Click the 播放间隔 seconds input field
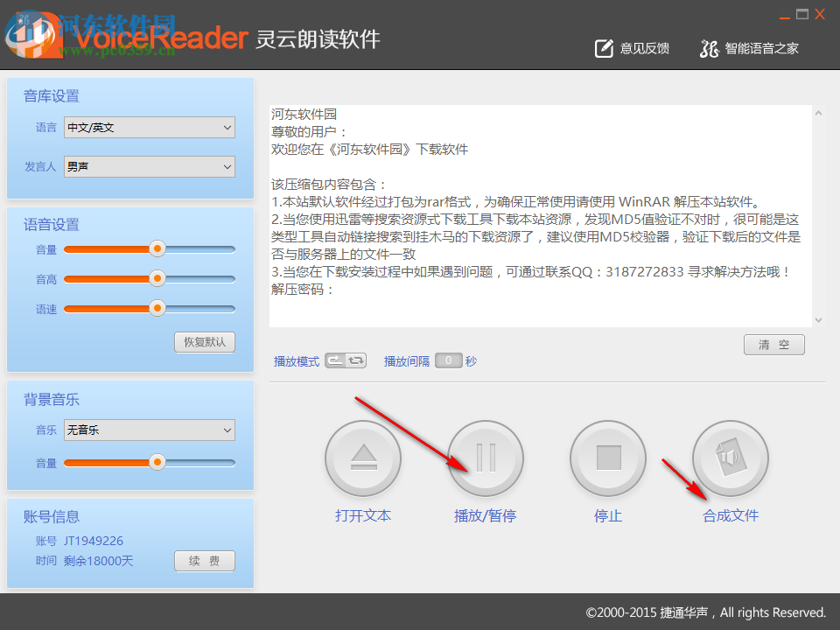 click(448, 360)
